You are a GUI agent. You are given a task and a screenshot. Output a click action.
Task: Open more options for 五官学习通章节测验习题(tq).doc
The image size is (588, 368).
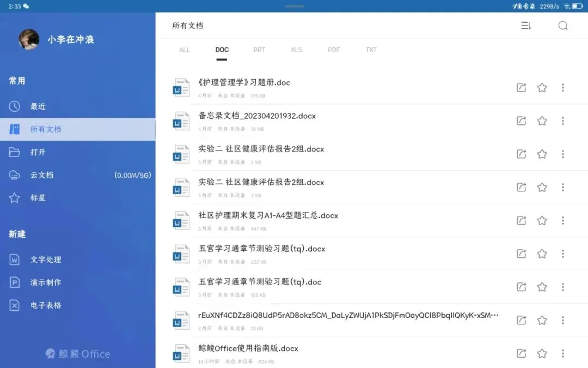click(x=563, y=287)
